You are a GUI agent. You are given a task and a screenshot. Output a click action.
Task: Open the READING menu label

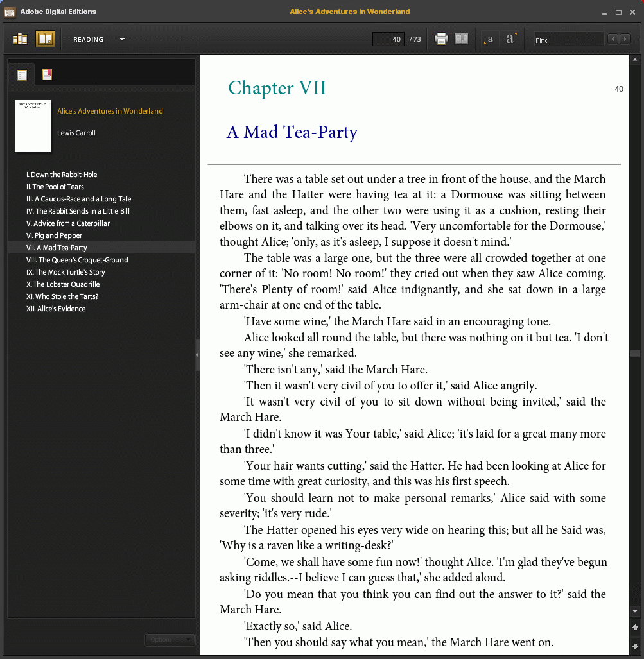[88, 40]
